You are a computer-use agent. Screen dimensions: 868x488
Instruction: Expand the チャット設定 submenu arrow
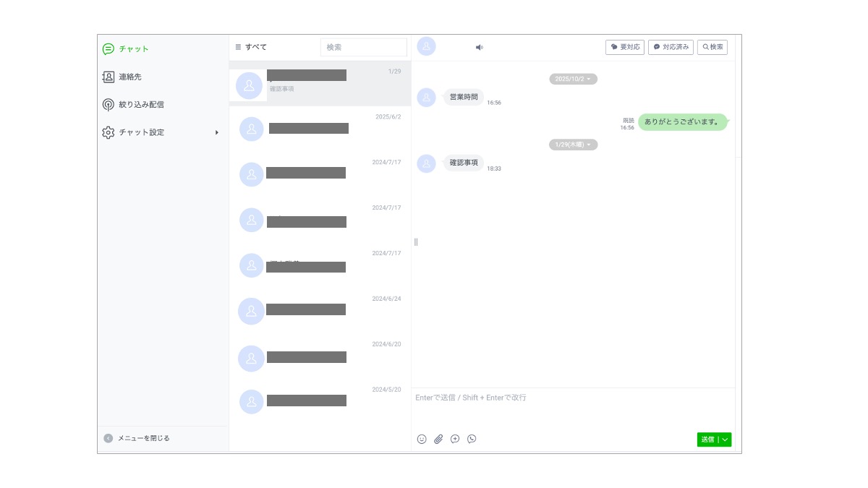coord(217,132)
